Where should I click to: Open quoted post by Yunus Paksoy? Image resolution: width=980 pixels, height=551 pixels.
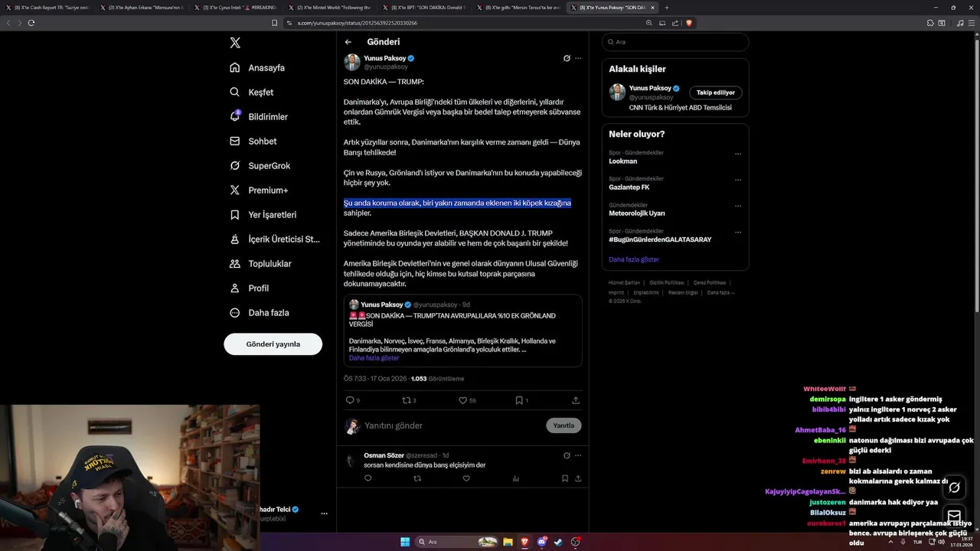point(462,331)
